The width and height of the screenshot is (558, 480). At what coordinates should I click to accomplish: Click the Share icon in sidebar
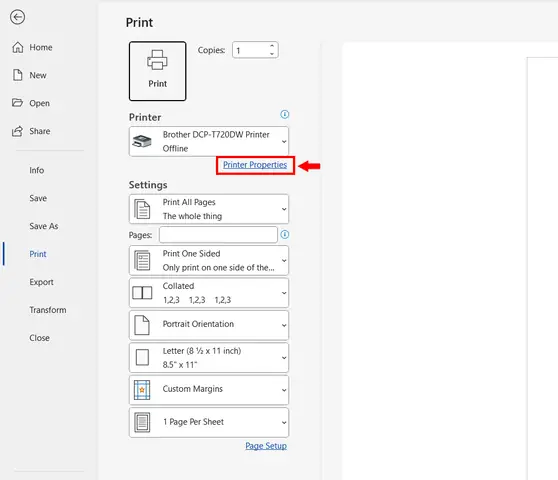pos(17,131)
